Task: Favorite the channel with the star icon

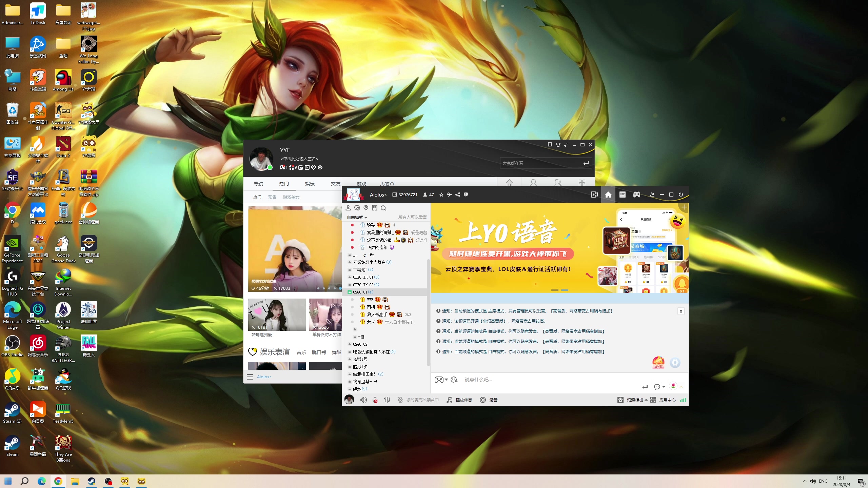Action: coord(441,195)
